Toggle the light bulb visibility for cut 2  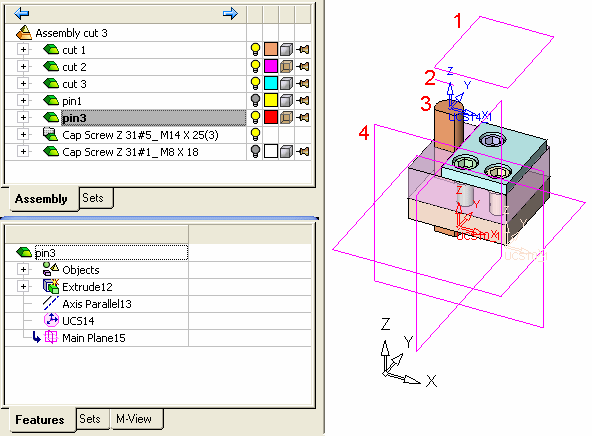[256, 66]
